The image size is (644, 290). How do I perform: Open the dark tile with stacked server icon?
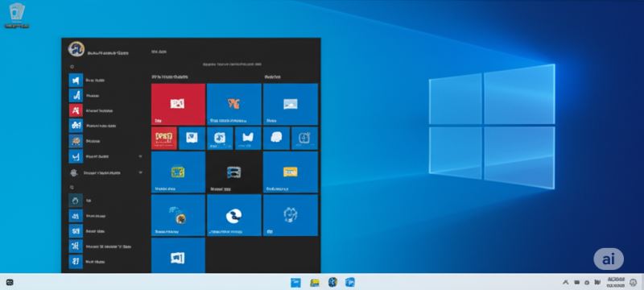[234, 172]
